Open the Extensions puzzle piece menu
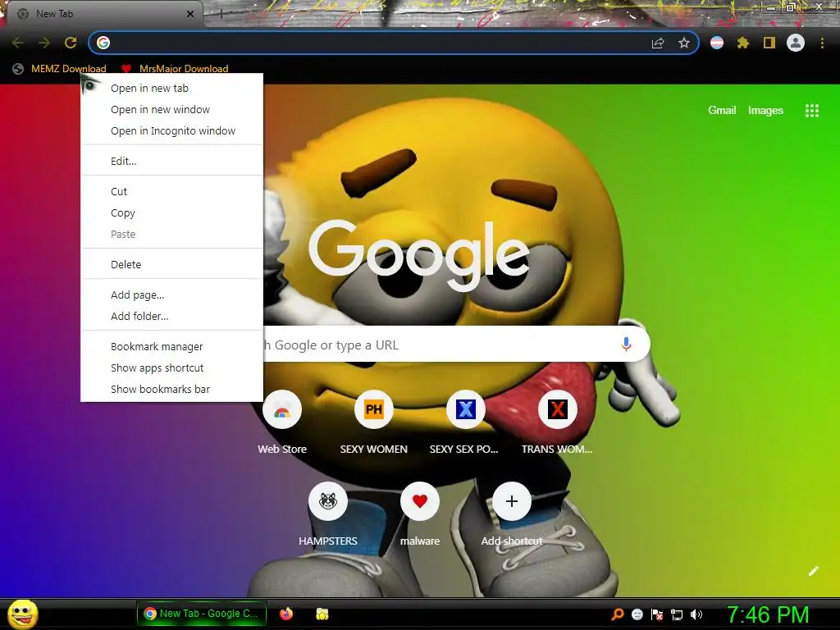 (x=742, y=43)
